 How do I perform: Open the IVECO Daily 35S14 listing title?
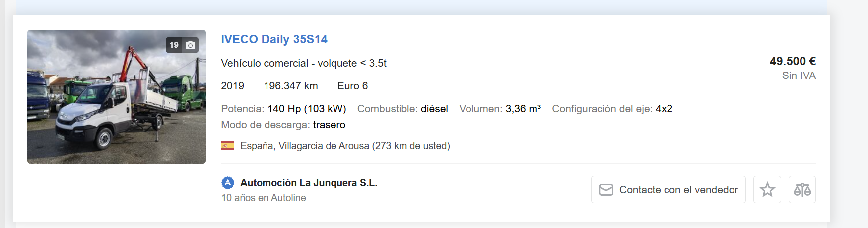[274, 39]
